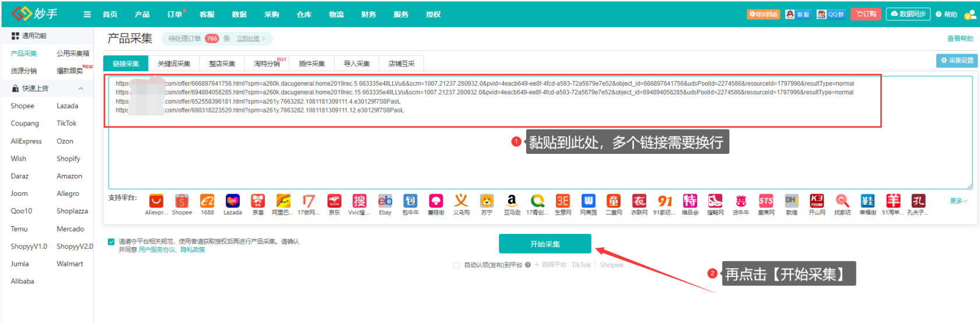Viewport: 980px width, 323px height.
Task: Collapse the 快速上货 sidebar section
Action: coord(80,89)
